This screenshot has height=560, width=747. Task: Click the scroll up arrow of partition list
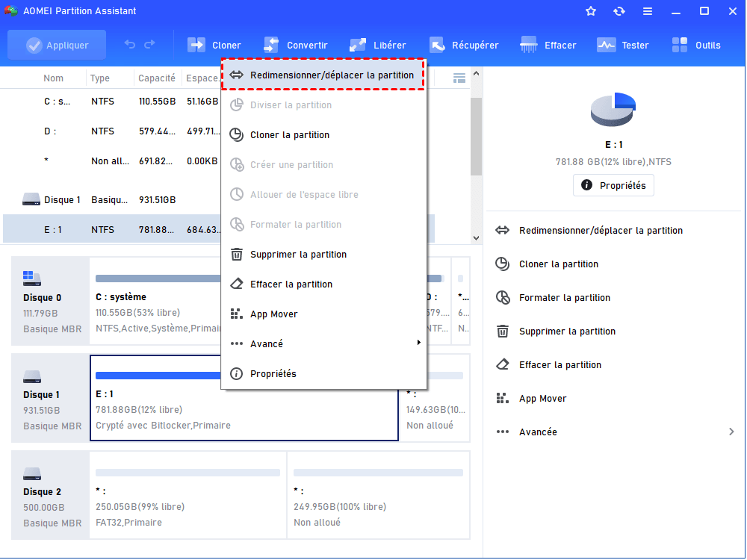476,74
